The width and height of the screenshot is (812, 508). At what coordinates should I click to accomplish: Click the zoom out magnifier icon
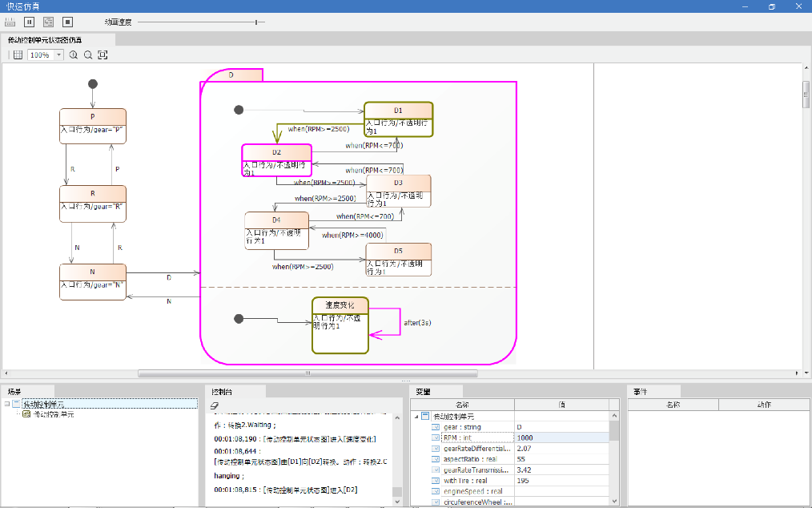[x=88, y=55]
